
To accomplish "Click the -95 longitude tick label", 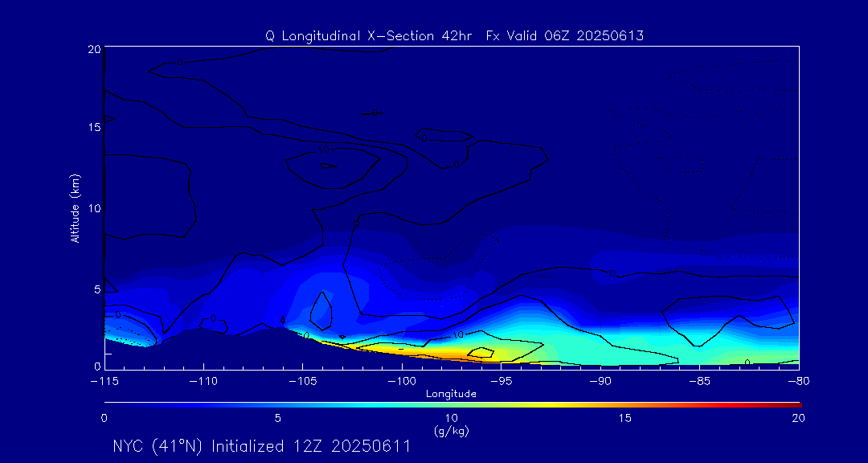I will point(501,382).
